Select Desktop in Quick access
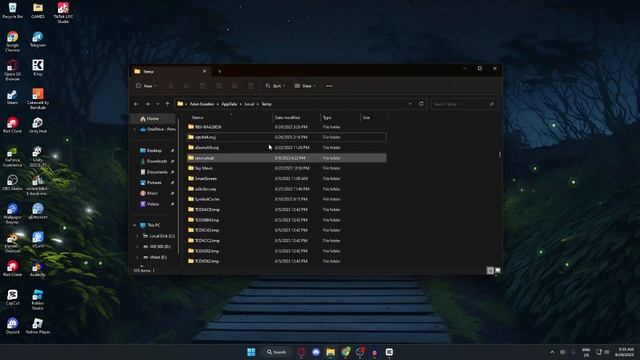The image size is (640, 360). tap(155, 151)
